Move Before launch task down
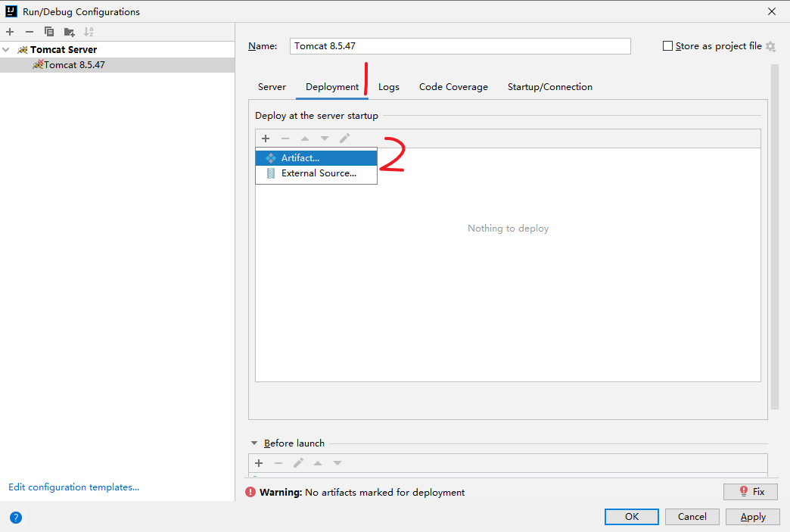The image size is (790, 532). pos(337,463)
